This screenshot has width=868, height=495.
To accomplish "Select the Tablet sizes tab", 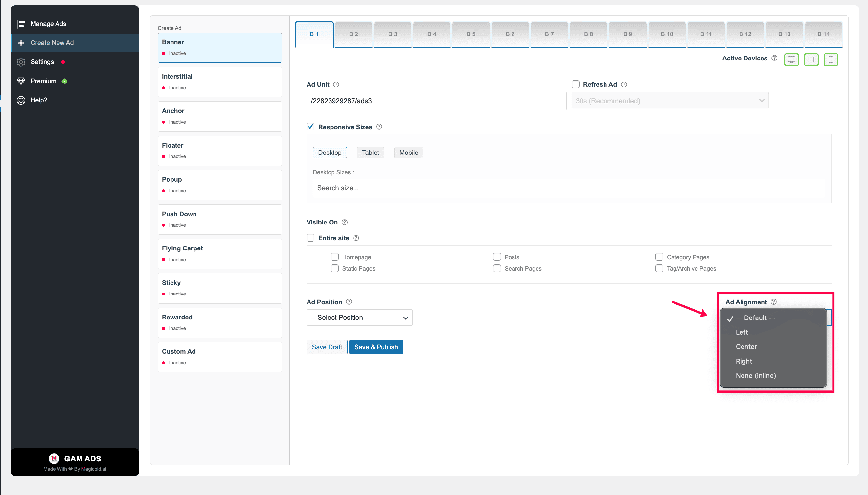I will (370, 153).
